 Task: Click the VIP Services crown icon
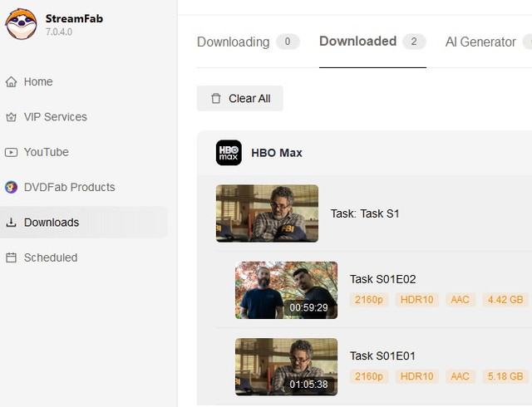pyautogui.click(x=11, y=117)
